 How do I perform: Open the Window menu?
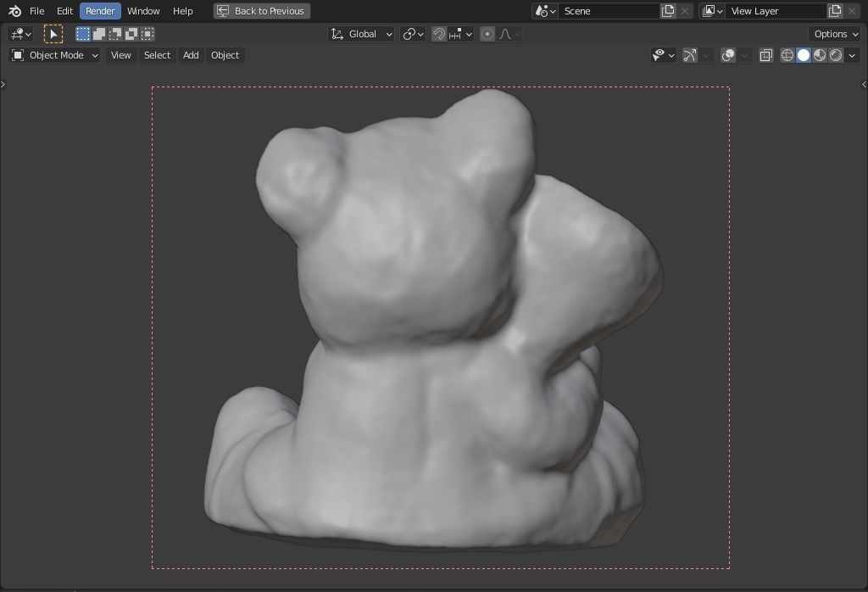coord(143,11)
